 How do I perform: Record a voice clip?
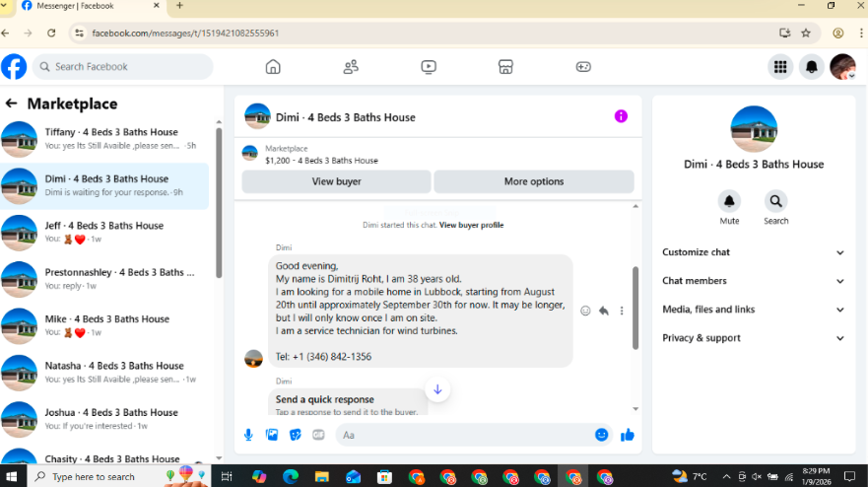click(x=248, y=435)
